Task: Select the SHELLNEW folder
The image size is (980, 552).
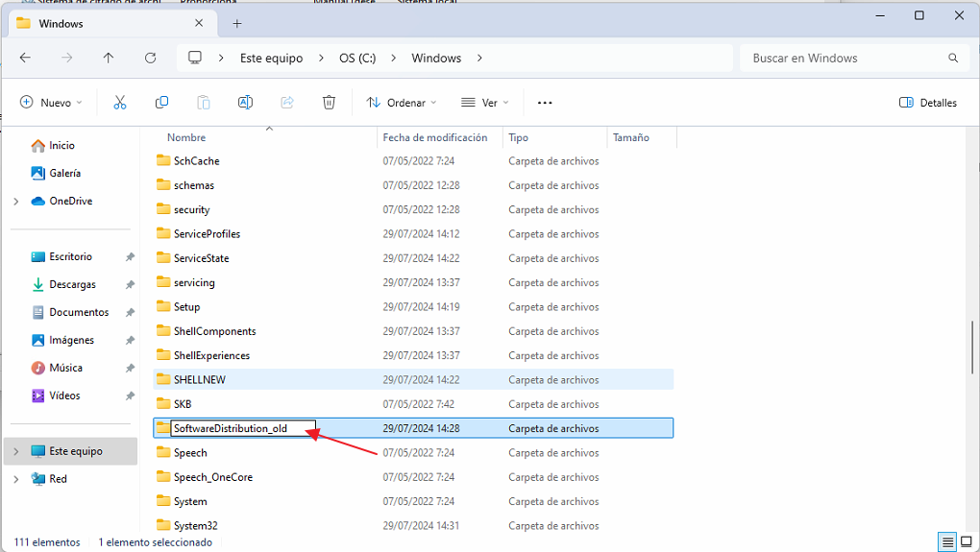Action: point(413,379)
